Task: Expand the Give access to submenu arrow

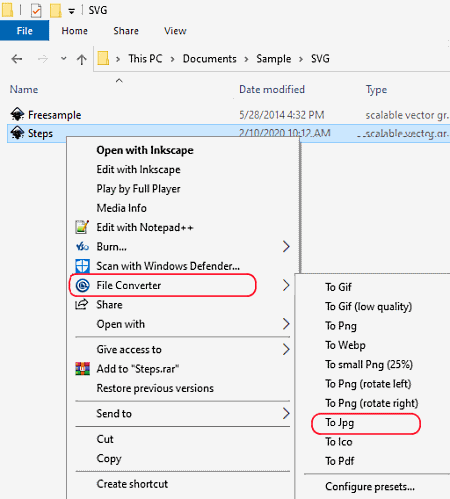Action: (286, 349)
